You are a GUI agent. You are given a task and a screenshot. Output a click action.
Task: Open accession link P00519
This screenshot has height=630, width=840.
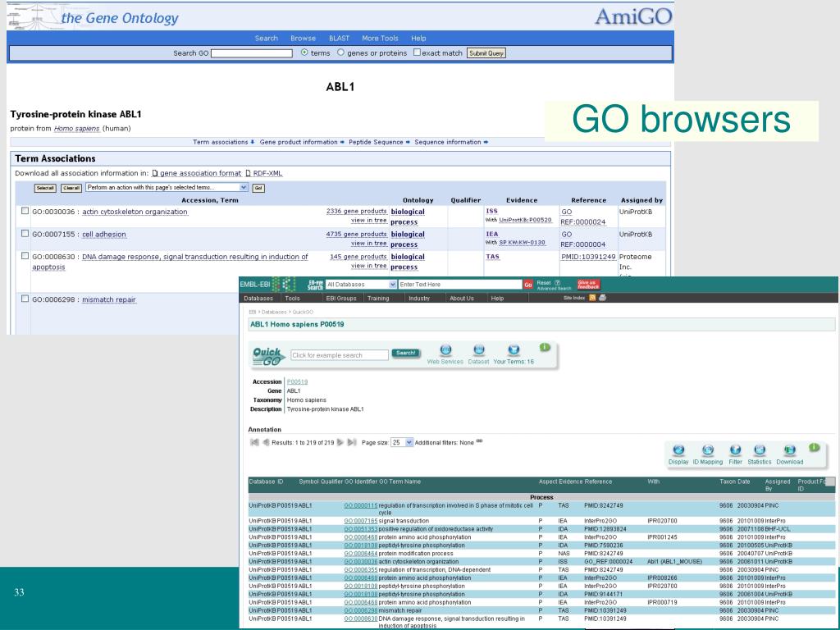(x=297, y=382)
